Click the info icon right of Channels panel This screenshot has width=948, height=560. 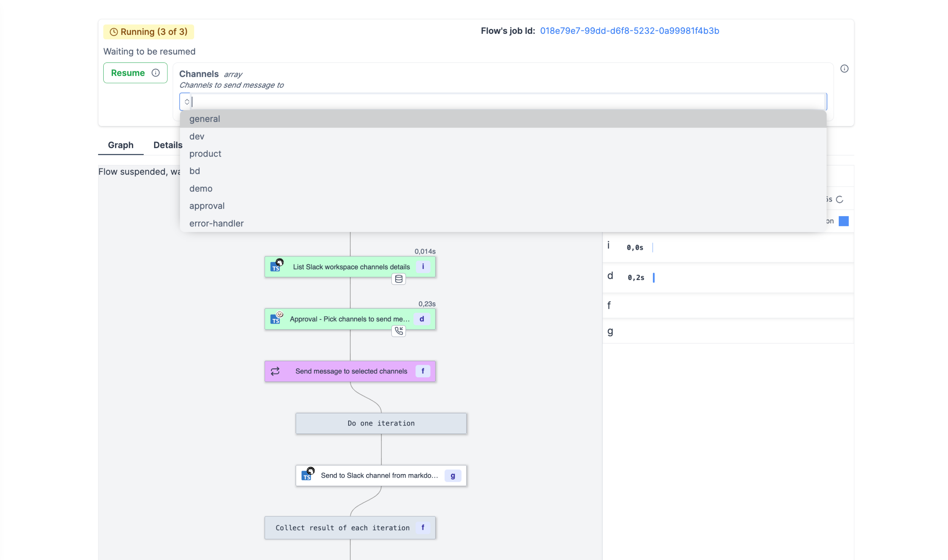point(844,69)
